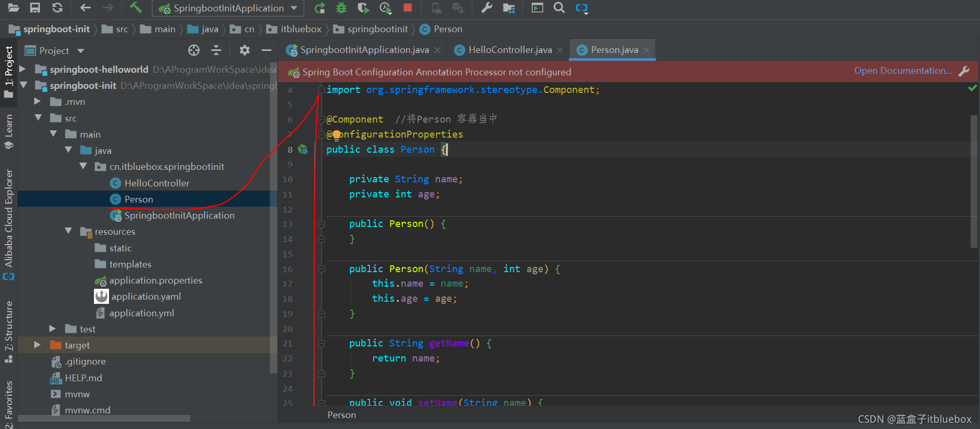The image size is (980, 429).
Task: Click springboot-init in breadcrumb bar
Action: [x=56, y=29]
